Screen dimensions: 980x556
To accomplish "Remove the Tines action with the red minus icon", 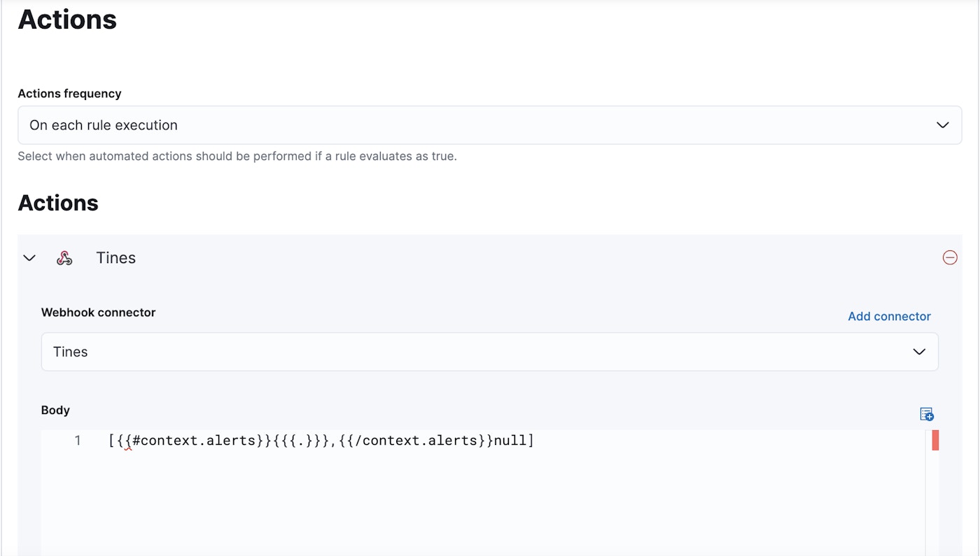I will click(x=950, y=258).
